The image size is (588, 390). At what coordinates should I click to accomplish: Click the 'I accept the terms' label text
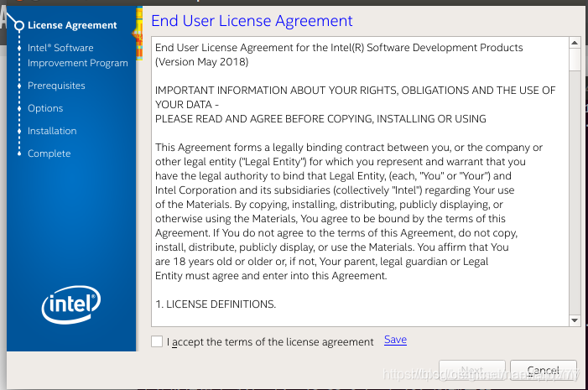point(270,341)
